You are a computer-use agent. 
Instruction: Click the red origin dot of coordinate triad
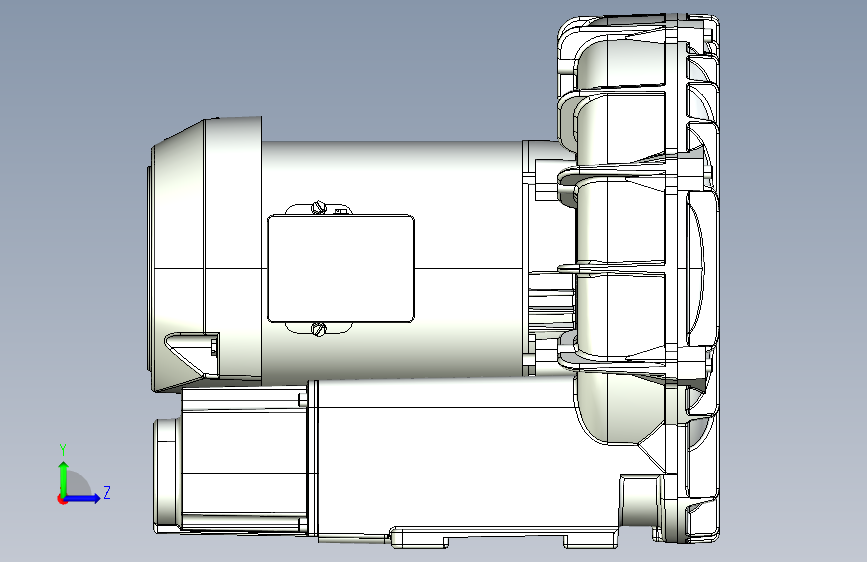62,499
